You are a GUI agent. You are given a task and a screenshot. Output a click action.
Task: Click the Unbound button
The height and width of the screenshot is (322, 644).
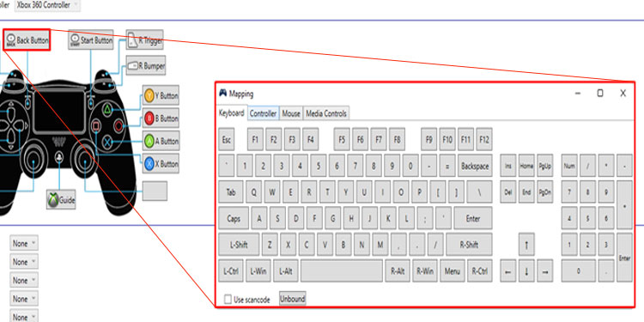coord(293,299)
